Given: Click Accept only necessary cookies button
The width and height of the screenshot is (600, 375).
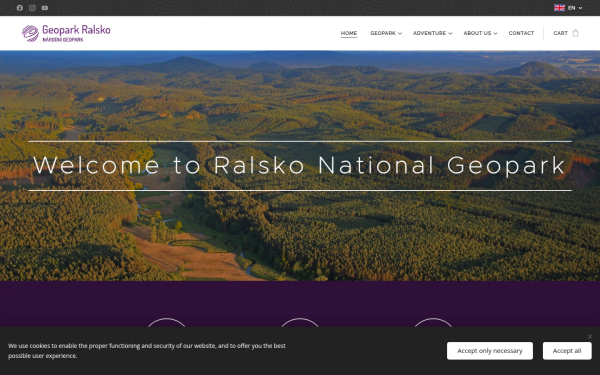Looking at the screenshot, I should pyautogui.click(x=490, y=351).
